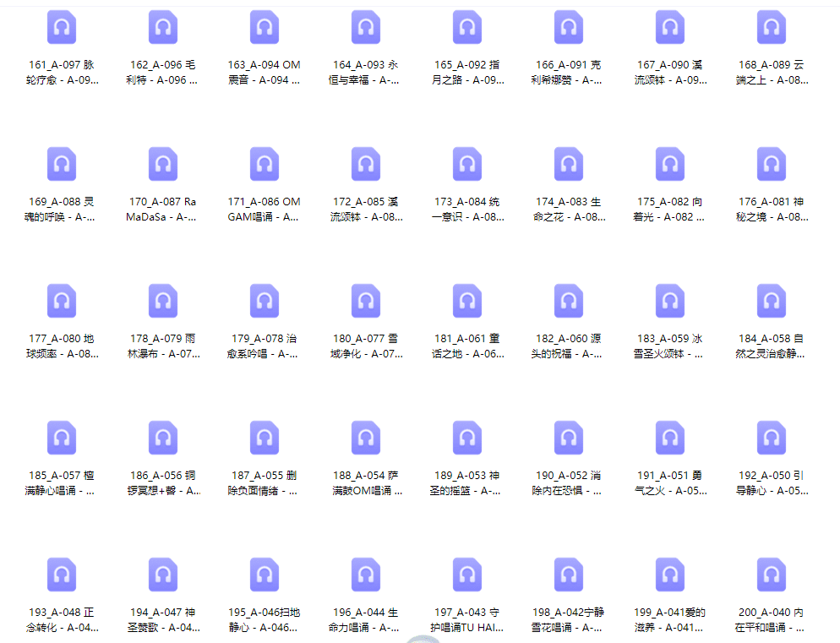
Task: Select the 191_A-051 勇气之火 file icon
Action: 670,438
